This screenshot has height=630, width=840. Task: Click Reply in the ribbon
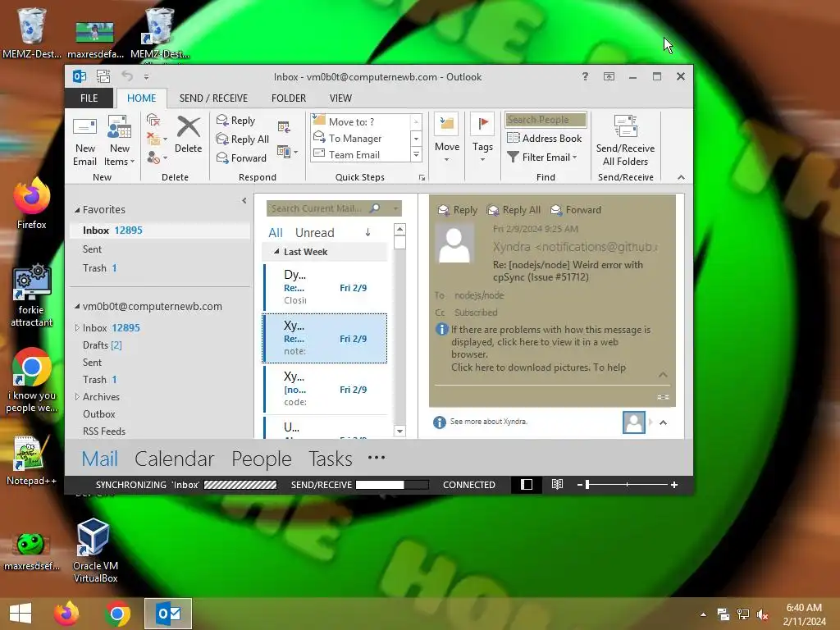click(235, 121)
